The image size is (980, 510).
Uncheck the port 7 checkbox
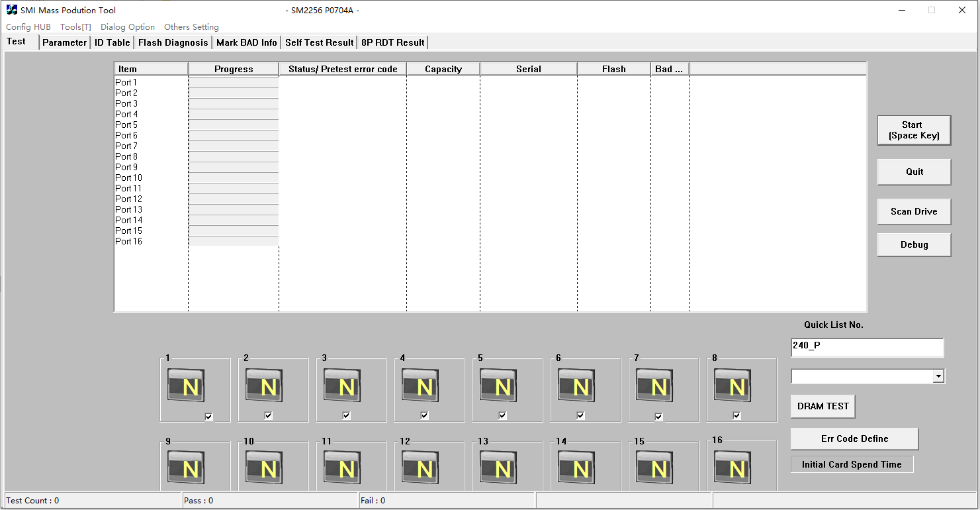pyautogui.click(x=658, y=417)
